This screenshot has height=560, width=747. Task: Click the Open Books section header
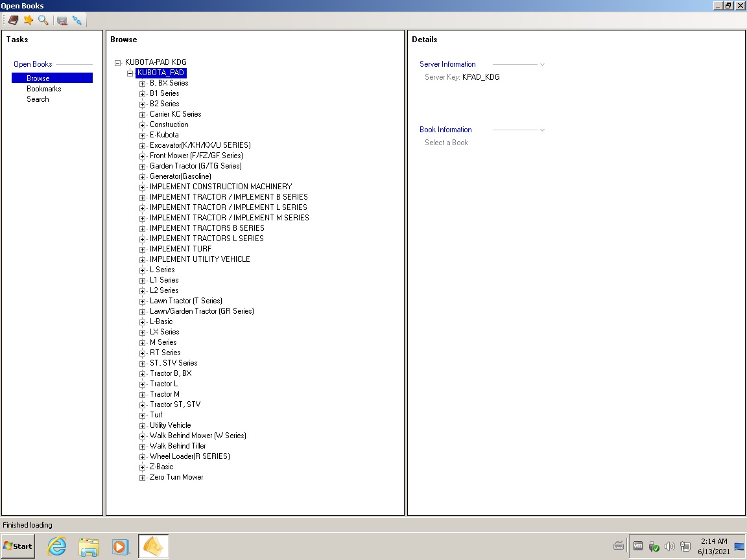point(33,64)
